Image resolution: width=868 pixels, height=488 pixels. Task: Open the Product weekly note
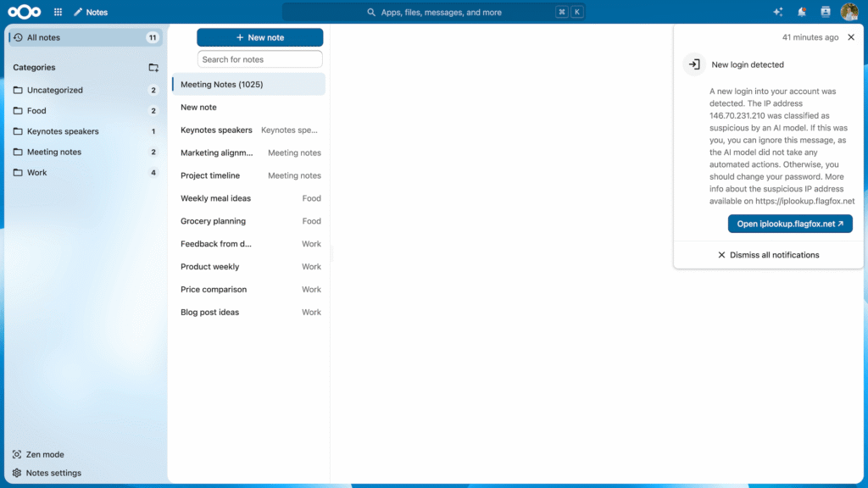point(249,267)
